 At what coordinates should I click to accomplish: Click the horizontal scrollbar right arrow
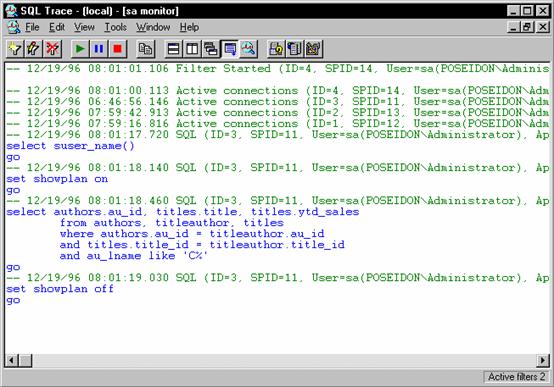pos(542,360)
